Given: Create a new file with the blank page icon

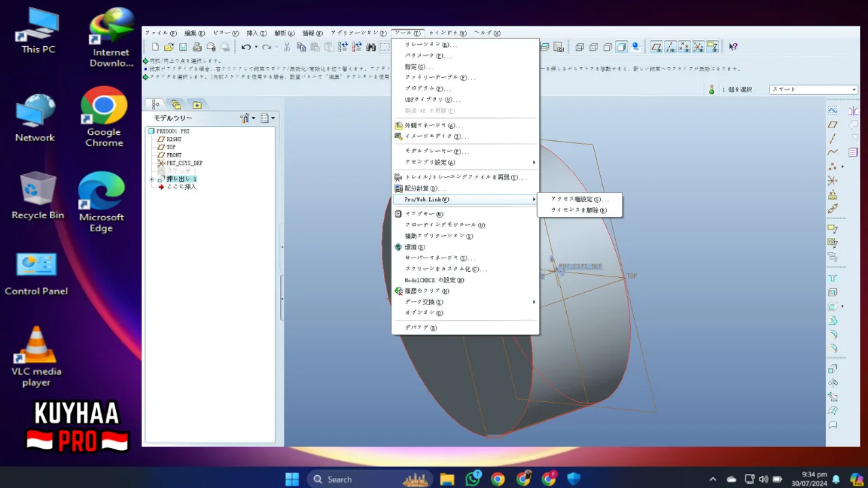Looking at the screenshot, I should click(155, 47).
